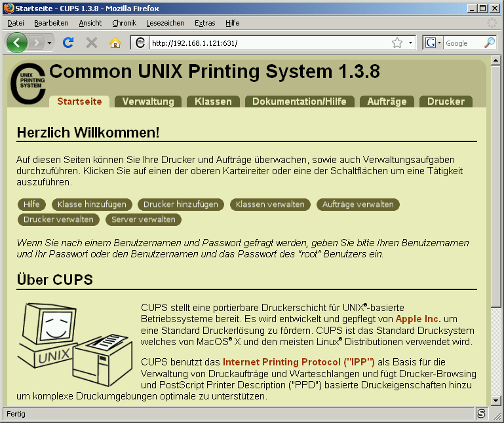Open the back/forward history dropdown arrow
504x423 pixels.
pyautogui.click(x=50, y=43)
